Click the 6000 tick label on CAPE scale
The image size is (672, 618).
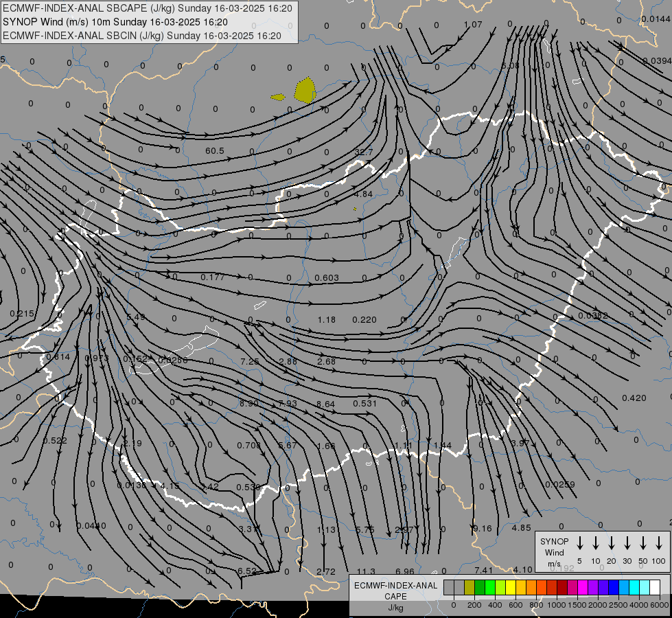pyautogui.click(x=659, y=605)
